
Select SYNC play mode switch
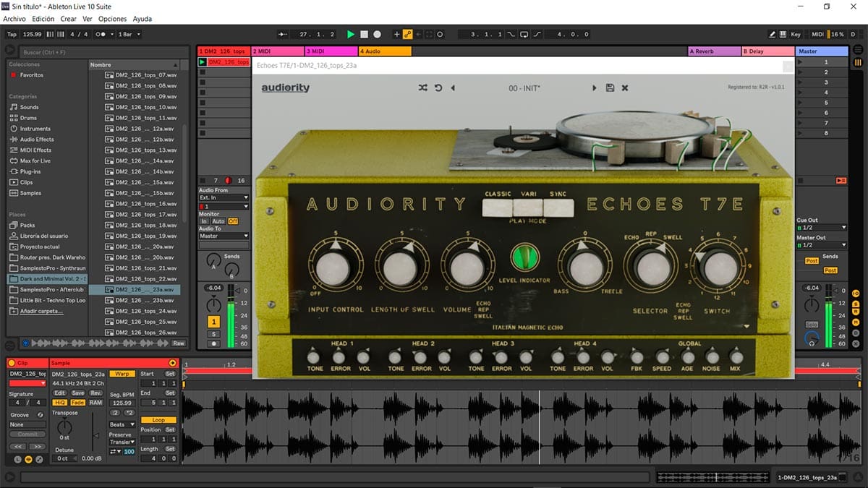(x=558, y=207)
